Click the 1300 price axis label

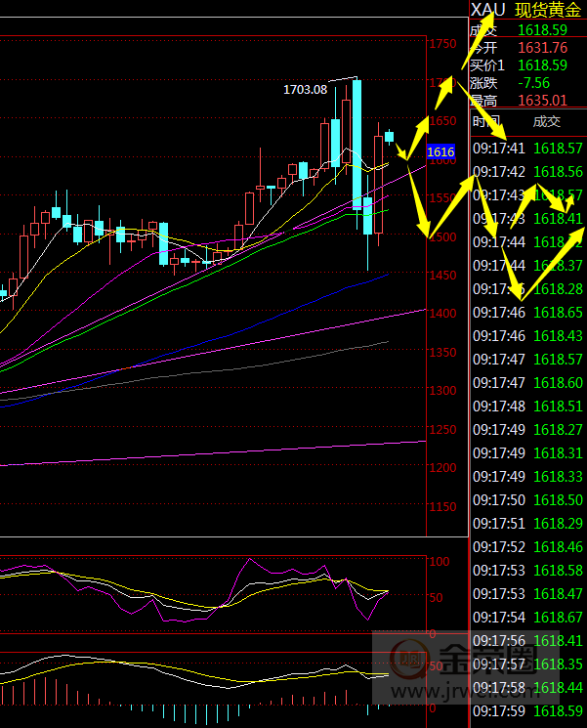click(444, 391)
